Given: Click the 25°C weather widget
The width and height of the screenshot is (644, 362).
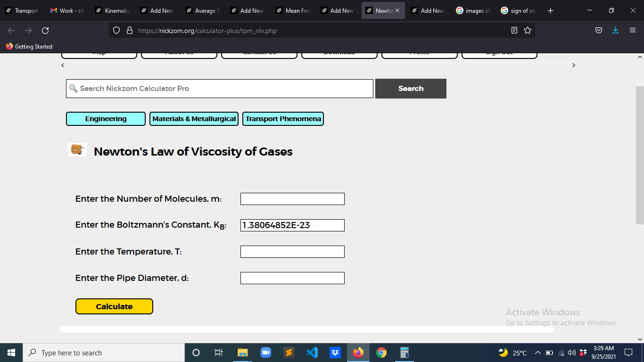Looking at the screenshot, I should (512, 353).
